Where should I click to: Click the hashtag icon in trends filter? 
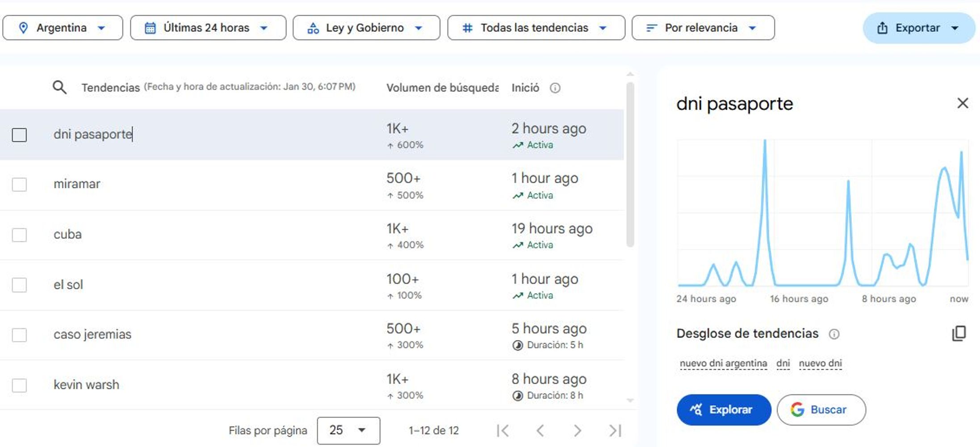tap(467, 28)
